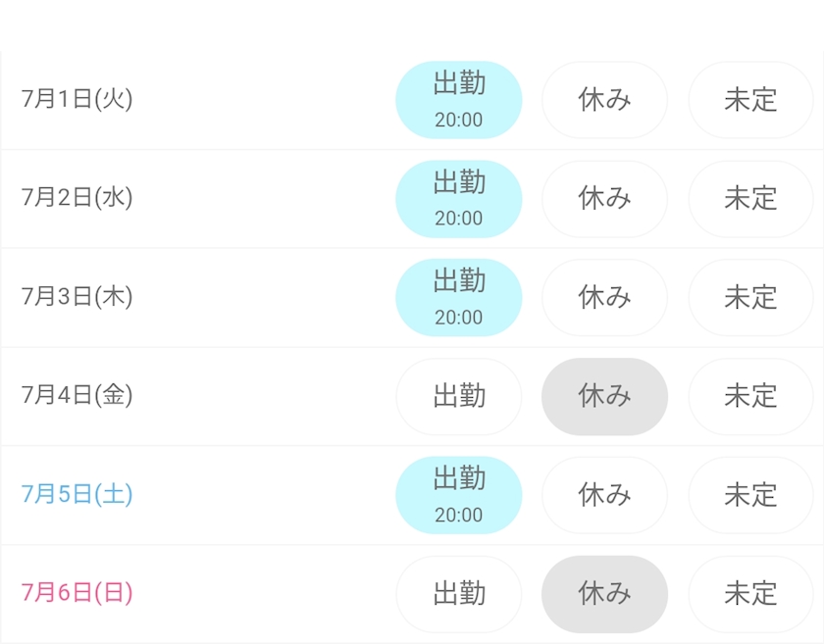Screen dimensions: 824x644
Task: Choose 未定 for 7月3日(木)
Action: click(750, 298)
